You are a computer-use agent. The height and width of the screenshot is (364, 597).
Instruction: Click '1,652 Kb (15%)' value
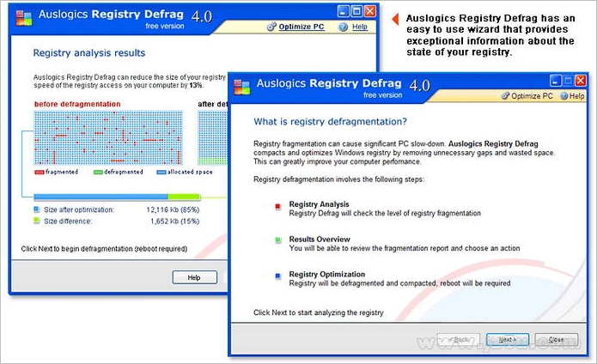coord(174,221)
